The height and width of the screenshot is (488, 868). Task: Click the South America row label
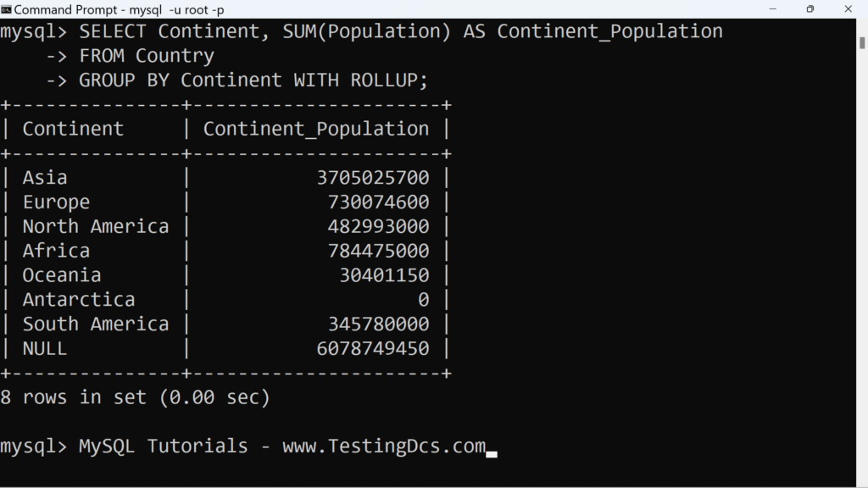tap(95, 324)
